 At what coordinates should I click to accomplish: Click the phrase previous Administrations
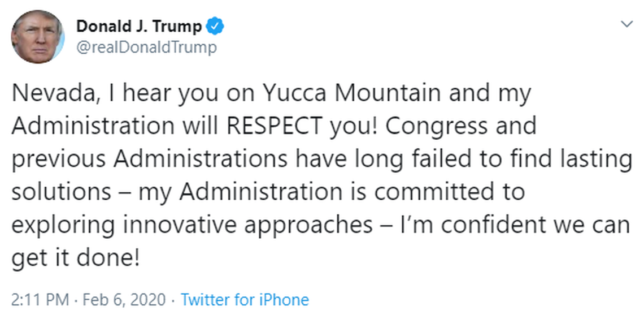(x=147, y=159)
